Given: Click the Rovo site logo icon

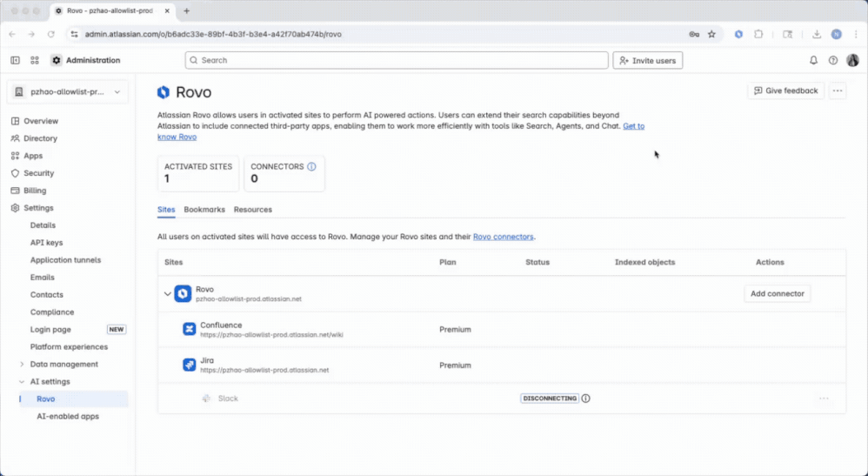Looking at the screenshot, I should 183,293.
